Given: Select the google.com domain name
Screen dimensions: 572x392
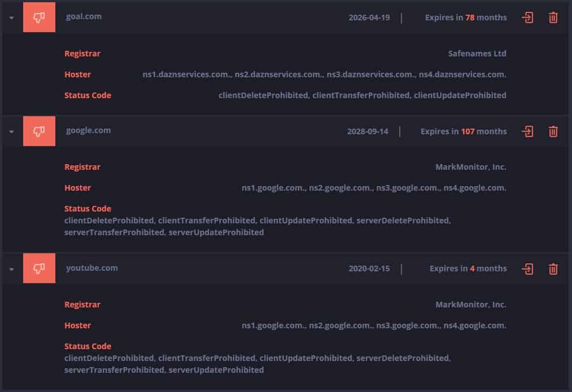Looking at the screenshot, I should (88, 130).
